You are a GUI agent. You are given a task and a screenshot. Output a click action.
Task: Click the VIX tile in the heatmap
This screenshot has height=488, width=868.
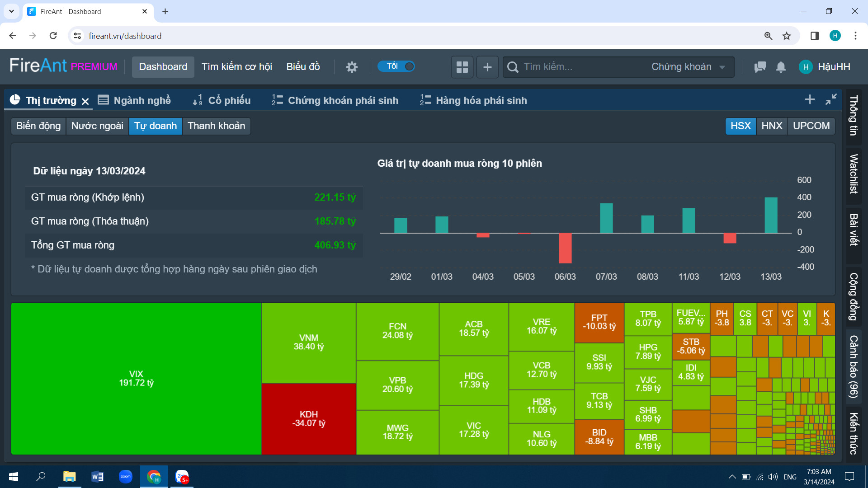(136, 379)
